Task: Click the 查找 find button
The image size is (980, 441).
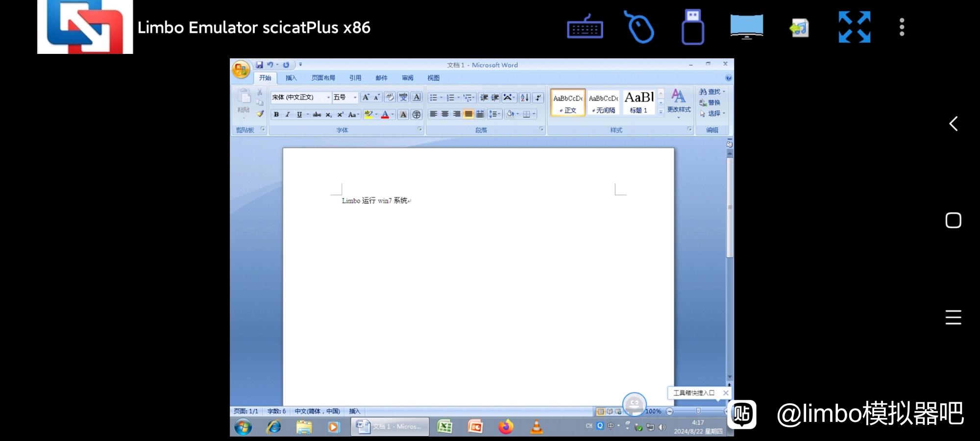Action: click(711, 92)
